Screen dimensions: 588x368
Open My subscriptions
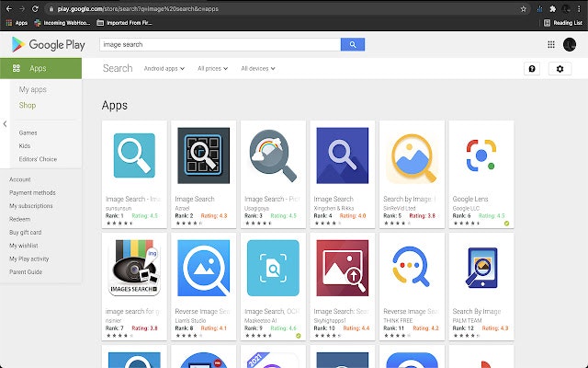(31, 206)
